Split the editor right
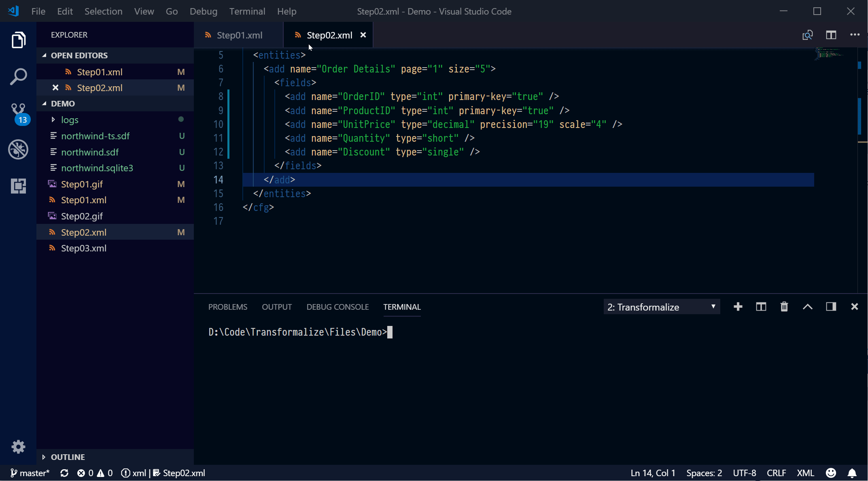Image resolution: width=868 pixels, height=481 pixels. pyautogui.click(x=831, y=35)
